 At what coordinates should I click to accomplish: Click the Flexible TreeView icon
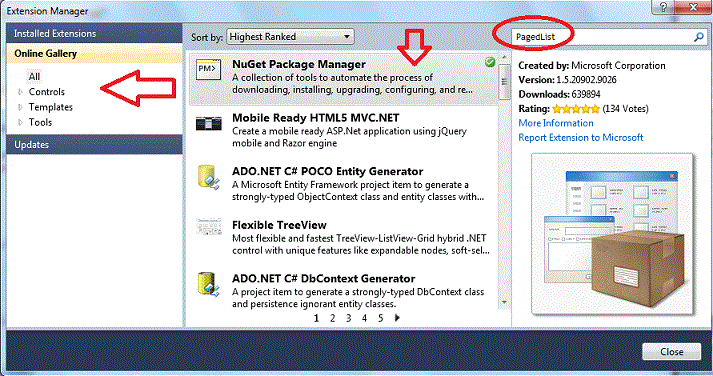click(x=209, y=226)
